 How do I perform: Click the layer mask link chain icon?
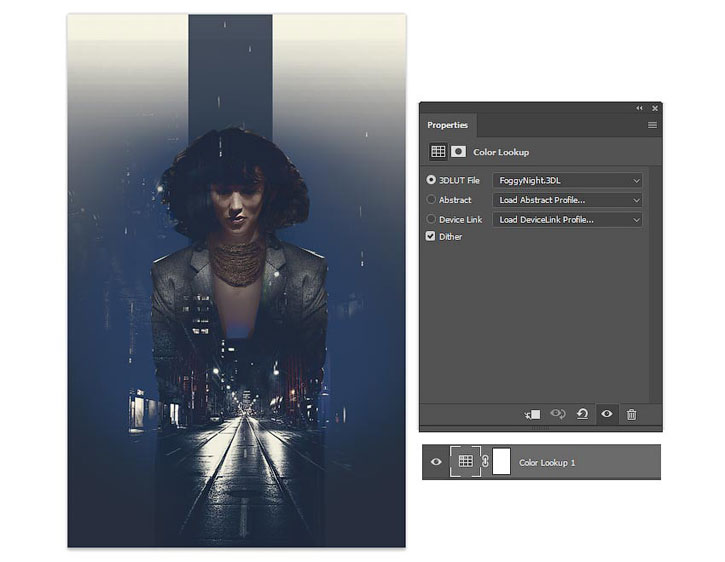(x=485, y=461)
